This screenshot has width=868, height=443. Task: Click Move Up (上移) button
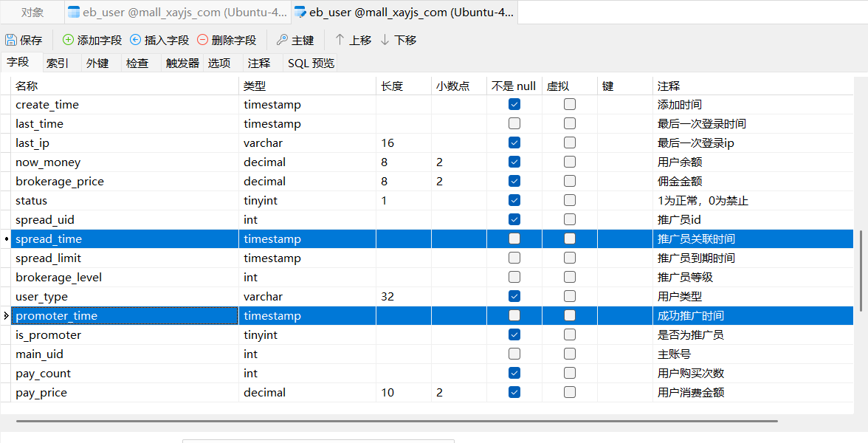(x=353, y=40)
